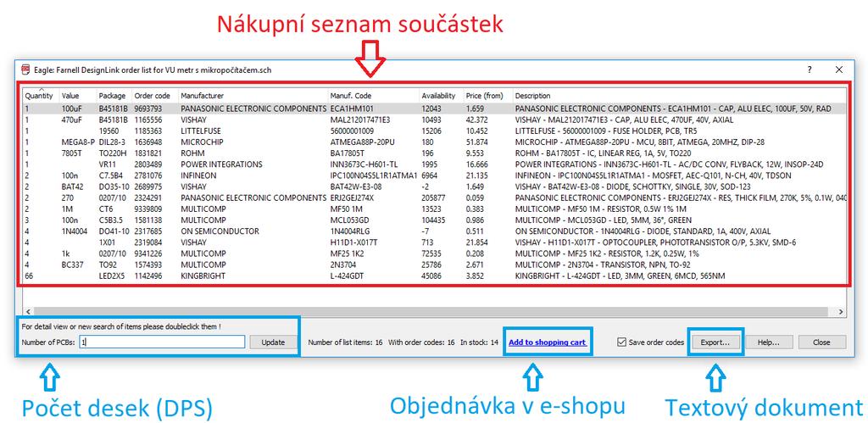Click the Export... button

(715, 342)
